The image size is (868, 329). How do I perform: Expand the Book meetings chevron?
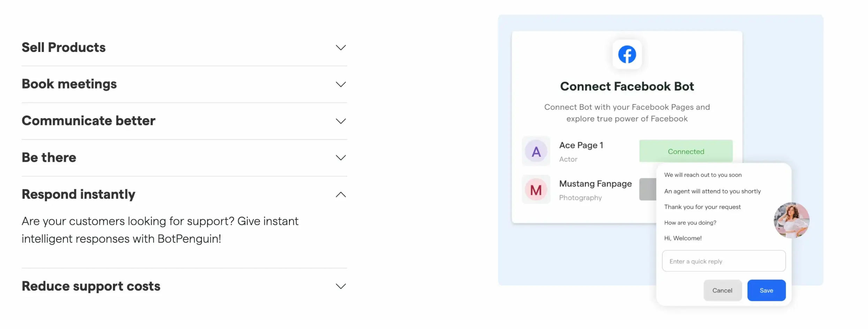coord(341,84)
